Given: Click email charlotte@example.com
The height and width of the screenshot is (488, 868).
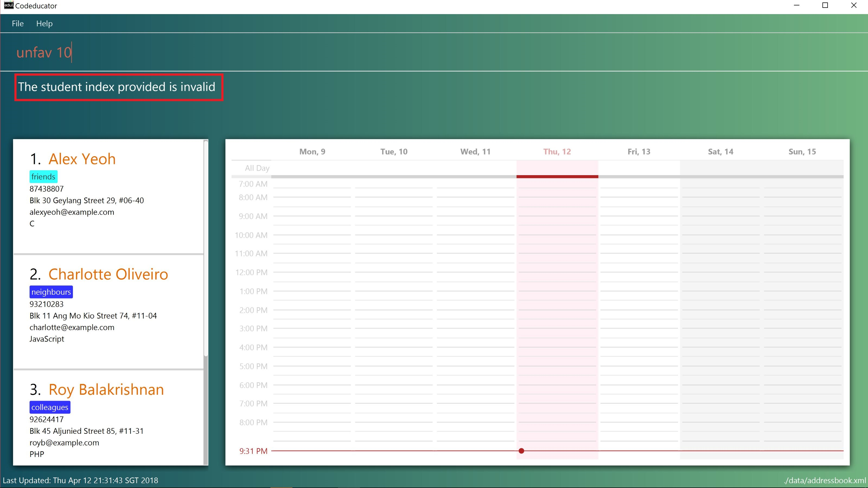Looking at the screenshot, I should coord(72,327).
